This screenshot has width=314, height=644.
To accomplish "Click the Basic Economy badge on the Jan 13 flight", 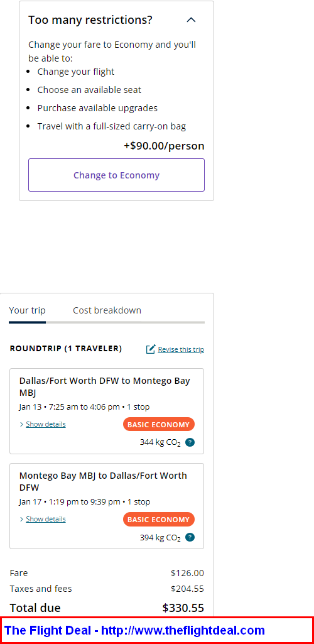I will (159, 424).
